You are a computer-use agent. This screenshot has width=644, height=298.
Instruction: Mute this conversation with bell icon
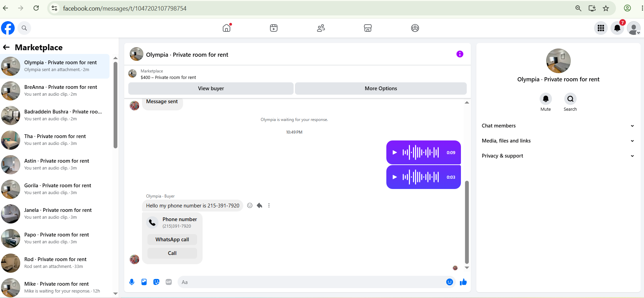[x=546, y=99]
